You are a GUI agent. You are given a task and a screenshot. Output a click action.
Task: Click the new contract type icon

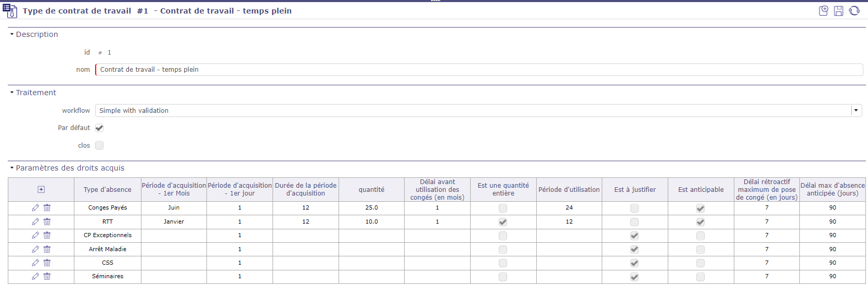click(x=823, y=11)
